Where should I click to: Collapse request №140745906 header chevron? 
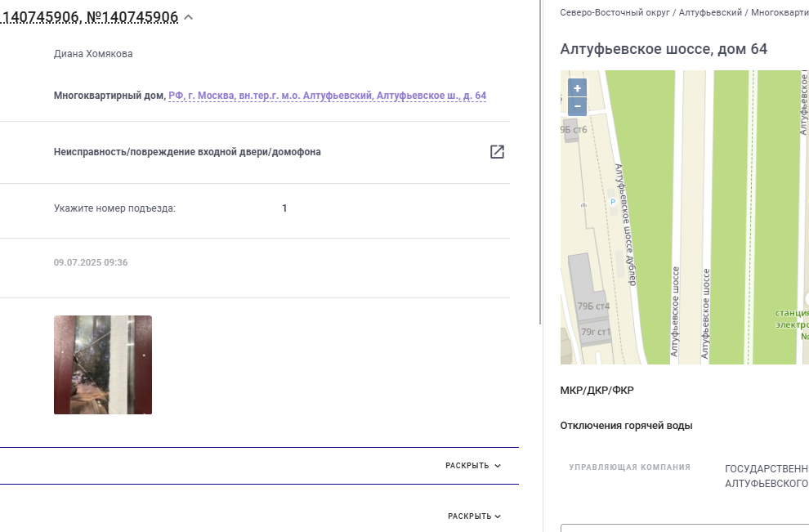coord(189,17)
